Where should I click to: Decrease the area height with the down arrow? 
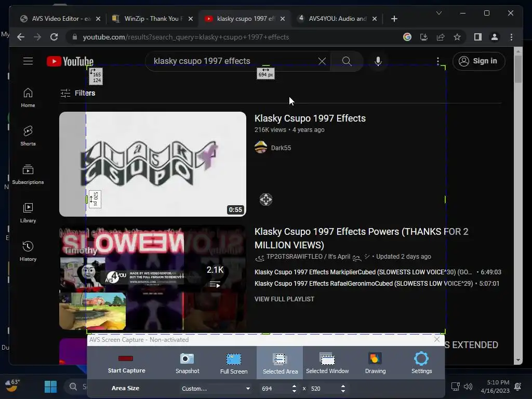343,391
